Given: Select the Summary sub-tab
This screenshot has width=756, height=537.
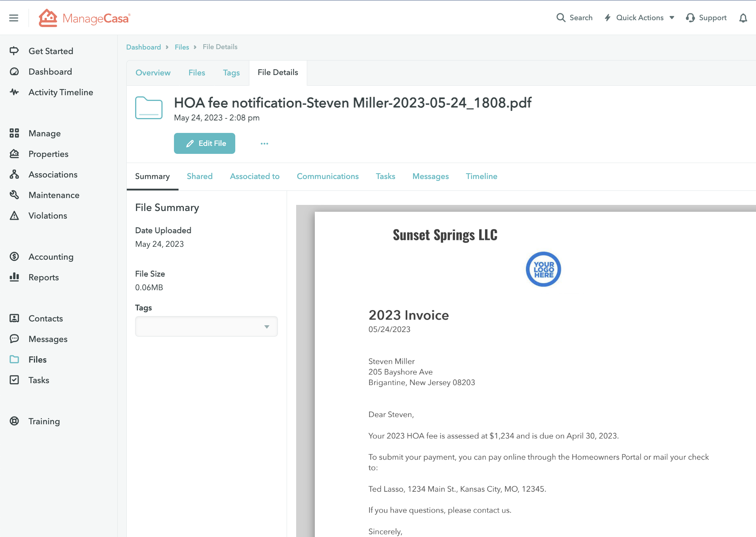Looking at the screenshot, I should coord(152,176).
